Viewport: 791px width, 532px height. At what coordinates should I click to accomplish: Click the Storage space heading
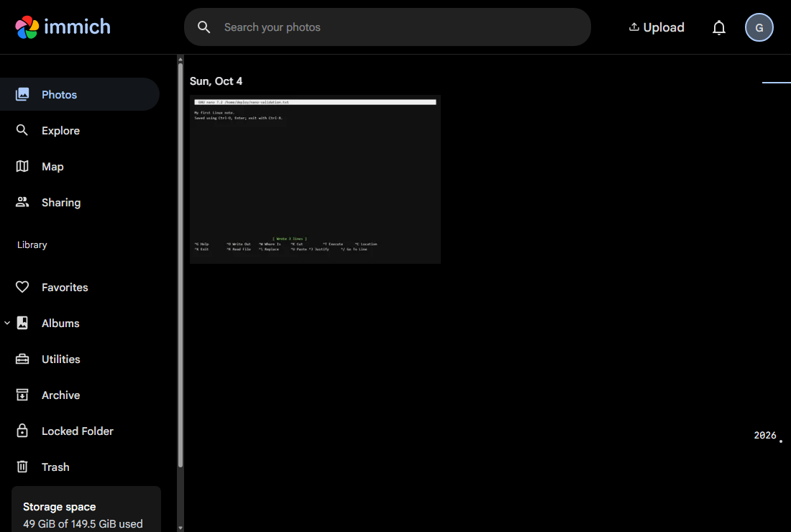pyautogui.click(x=60, y=507)
